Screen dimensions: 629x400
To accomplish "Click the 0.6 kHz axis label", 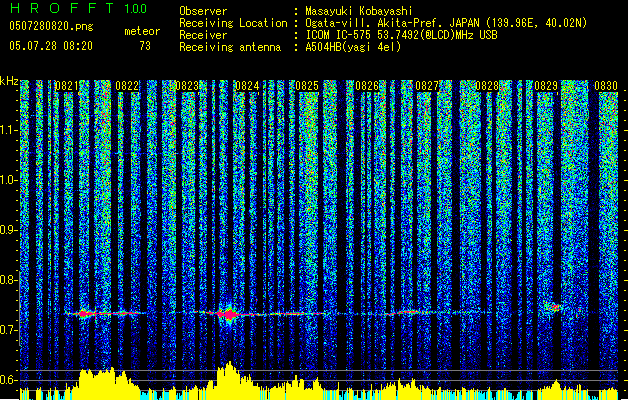I will tap(9, 380).
